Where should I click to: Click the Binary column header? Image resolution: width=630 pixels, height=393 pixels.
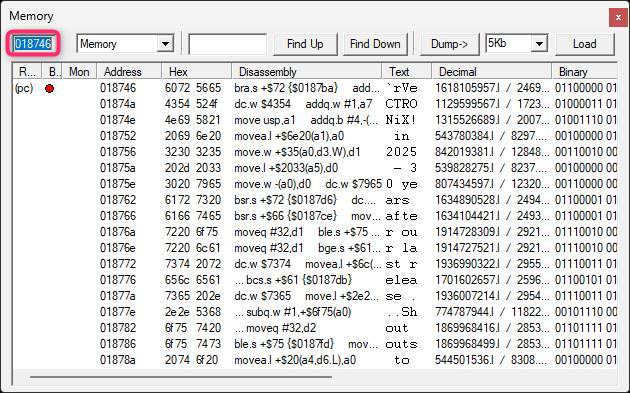584,72
